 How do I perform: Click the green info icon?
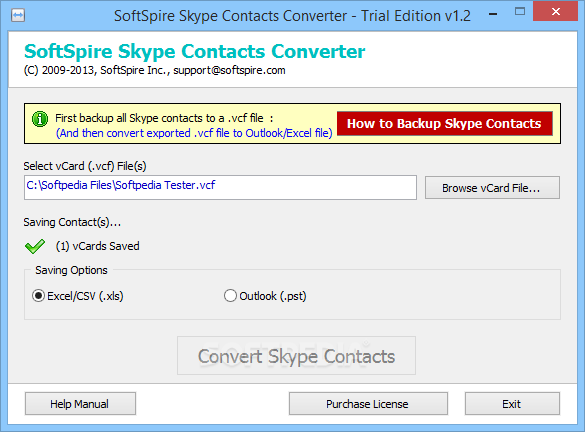(40, 119)
